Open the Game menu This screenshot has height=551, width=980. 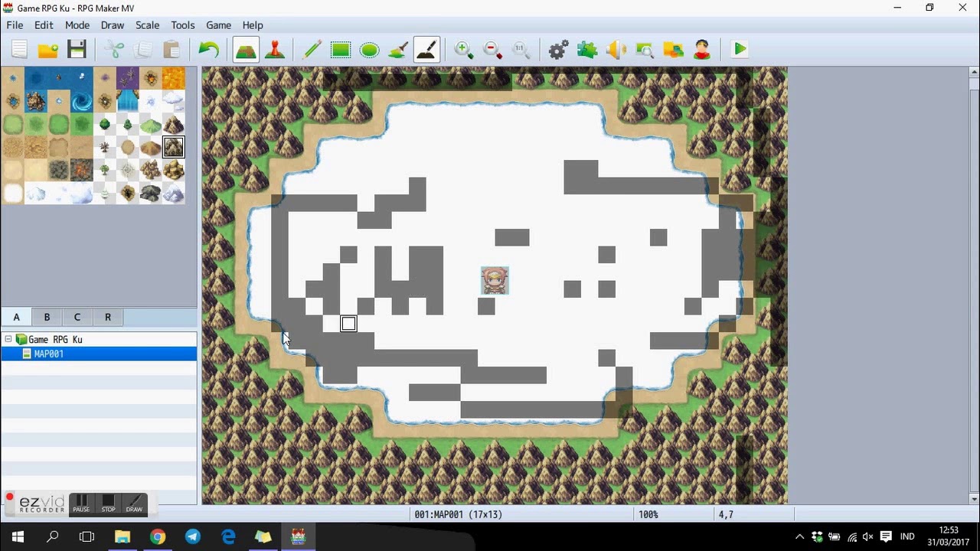click(x=218, y=25)
